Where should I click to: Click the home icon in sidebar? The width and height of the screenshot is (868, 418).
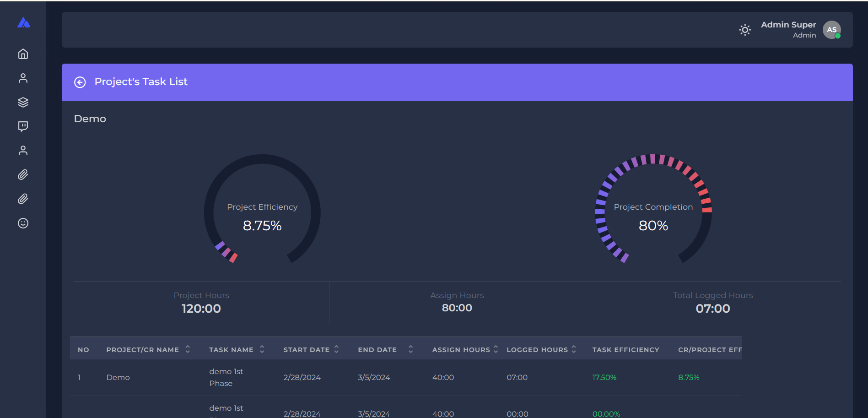(23, 54)
